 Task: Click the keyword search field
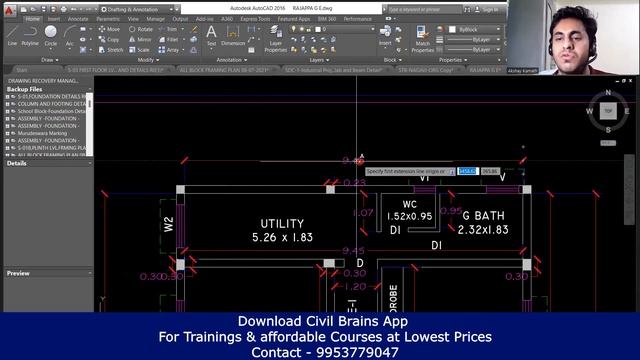[424, 9]
